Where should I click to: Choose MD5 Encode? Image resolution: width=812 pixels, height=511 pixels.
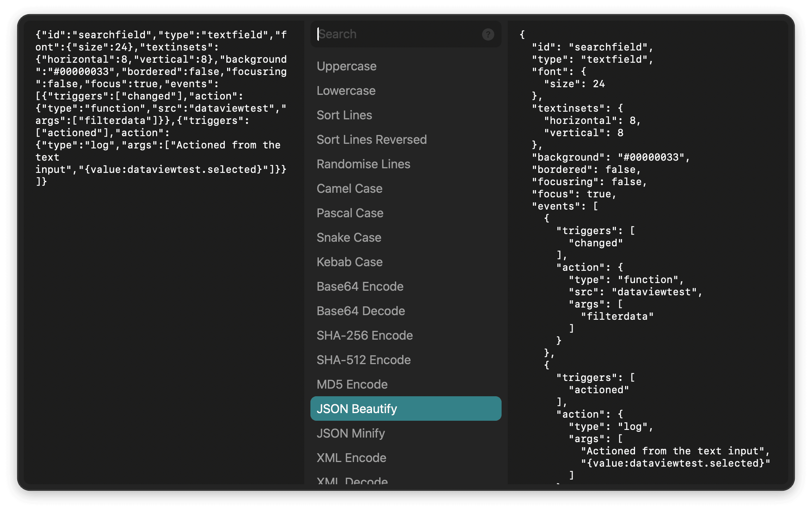[x=406, y=384]
